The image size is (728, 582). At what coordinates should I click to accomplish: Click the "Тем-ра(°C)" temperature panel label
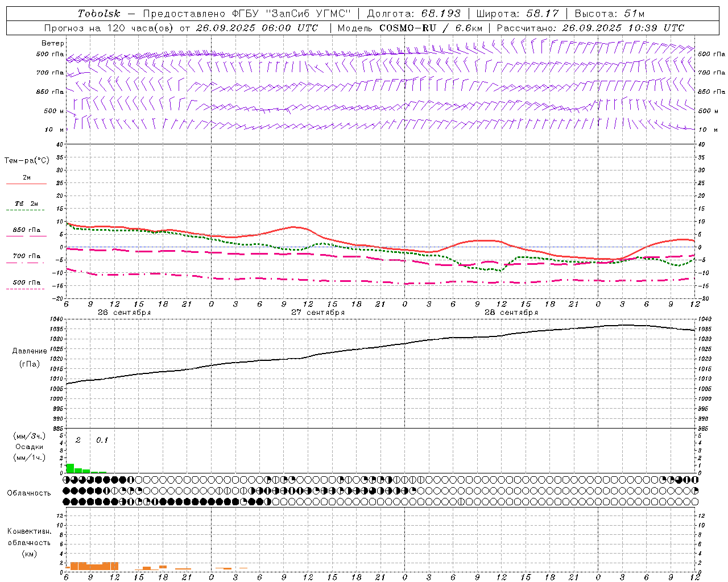tap(27, 161)
